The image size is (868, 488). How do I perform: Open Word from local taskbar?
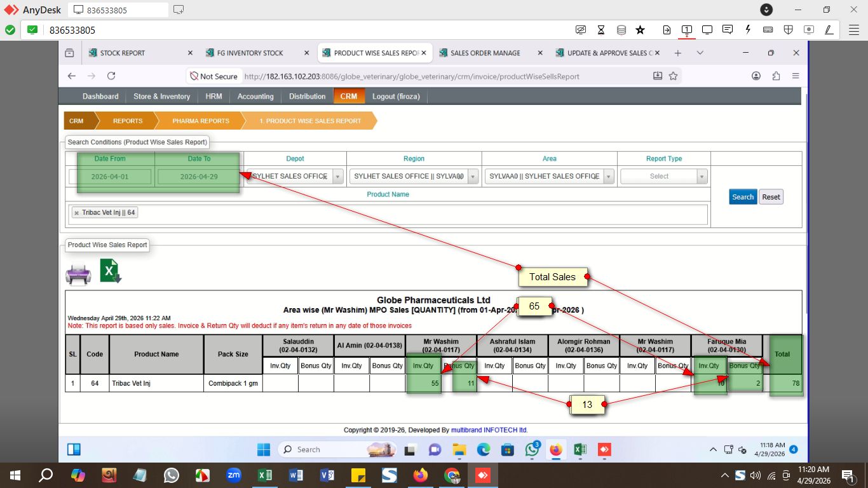[x=296, y=475]
